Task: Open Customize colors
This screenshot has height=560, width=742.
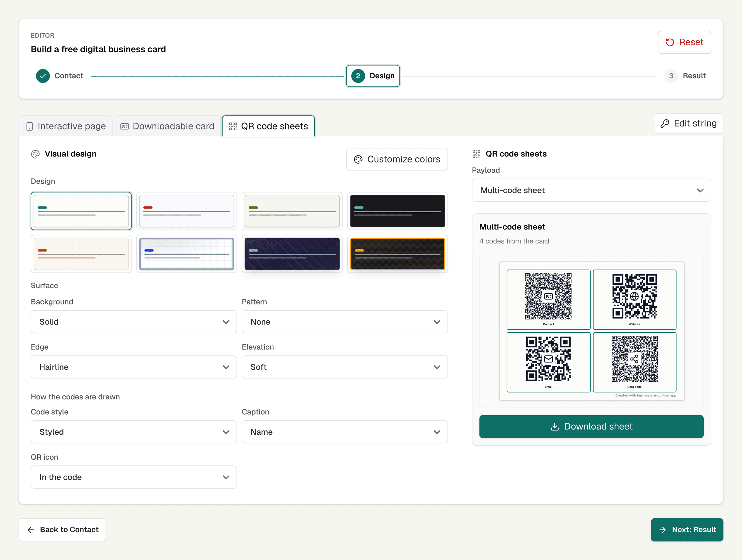Action: click(x=397, y=160)
